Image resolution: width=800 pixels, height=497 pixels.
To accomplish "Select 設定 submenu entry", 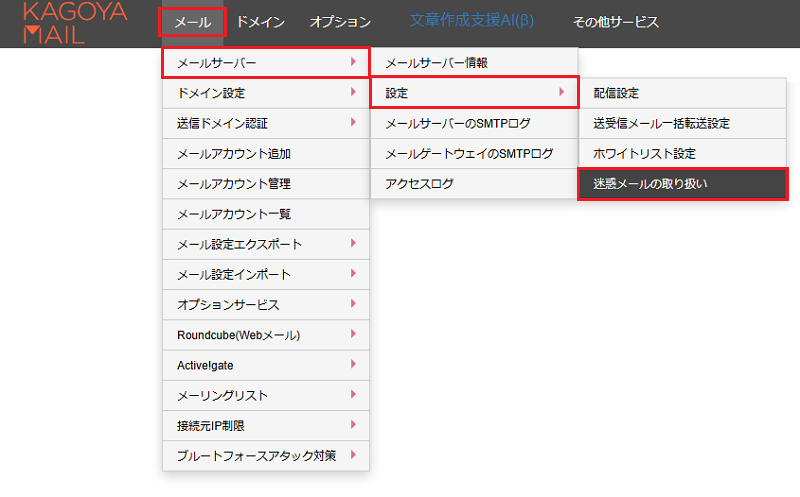I will (x=474, y=93).
